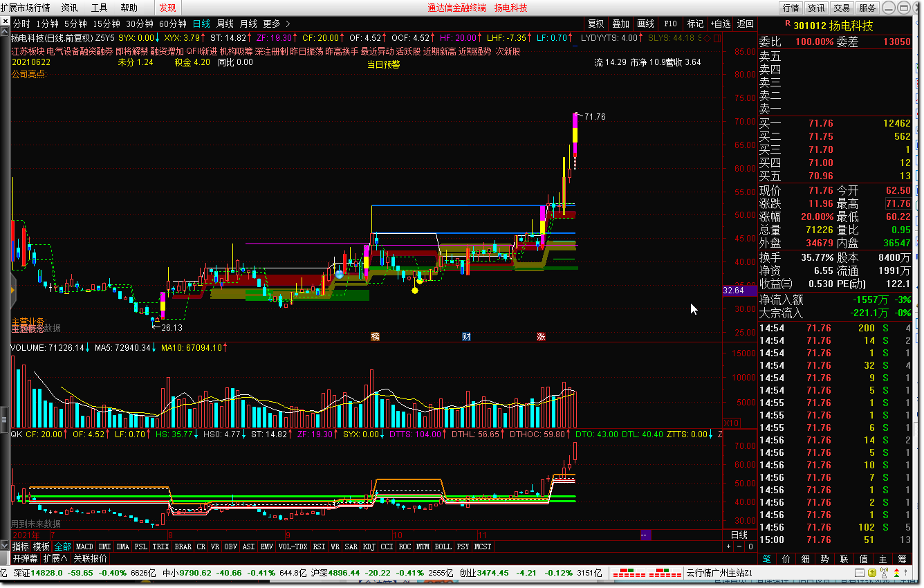Click the 返回 back button
Viewport: 924px width, 588px height.
click(745, 24)
